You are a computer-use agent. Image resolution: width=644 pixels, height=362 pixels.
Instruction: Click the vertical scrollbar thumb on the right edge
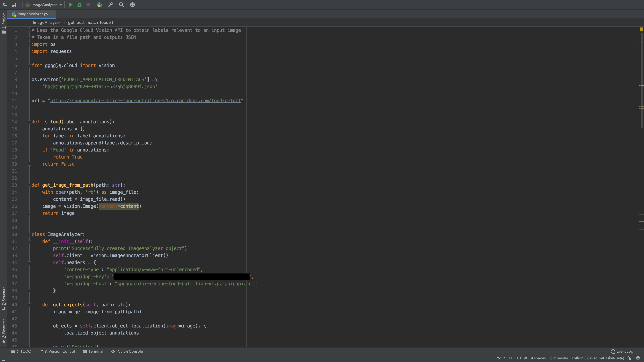pos(641,80)
